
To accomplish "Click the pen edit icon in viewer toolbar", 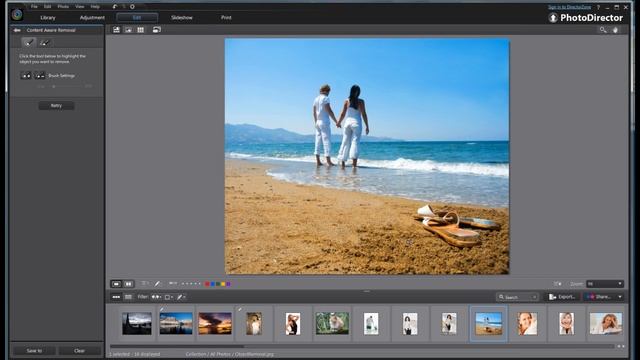I will (x=158, y=284).
